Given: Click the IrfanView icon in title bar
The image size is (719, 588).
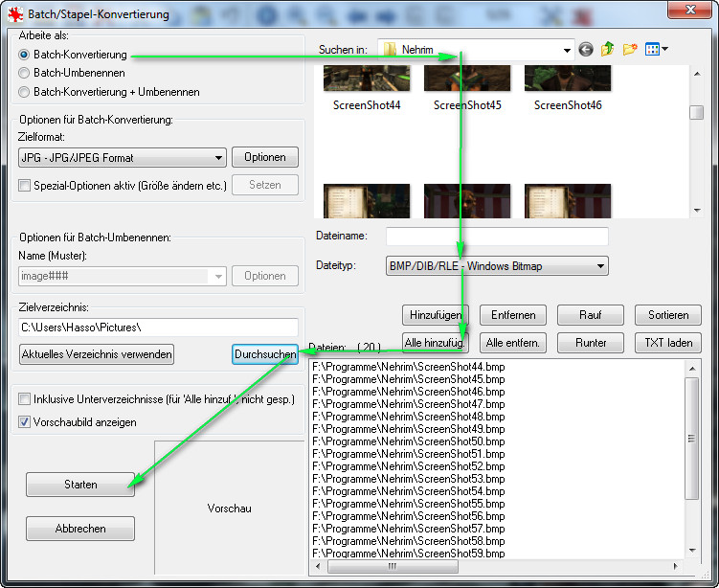Looking at the screenshot, I should (13, 14).
